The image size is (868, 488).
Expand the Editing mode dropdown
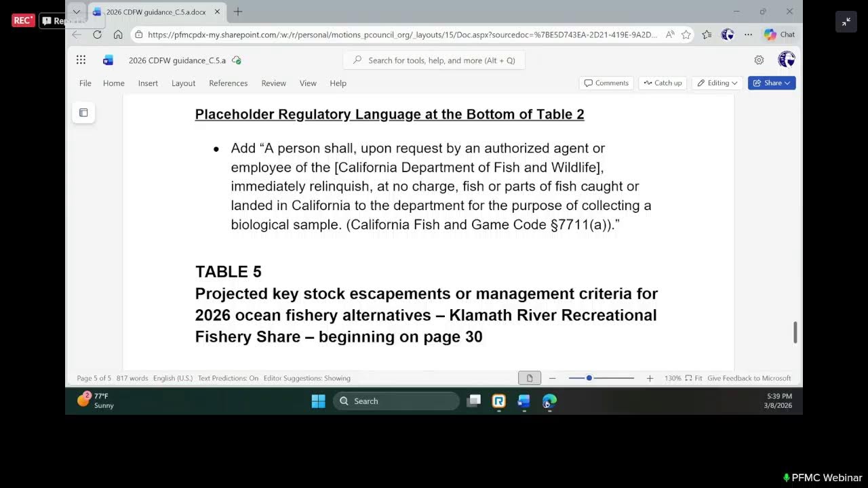[717, 83]
